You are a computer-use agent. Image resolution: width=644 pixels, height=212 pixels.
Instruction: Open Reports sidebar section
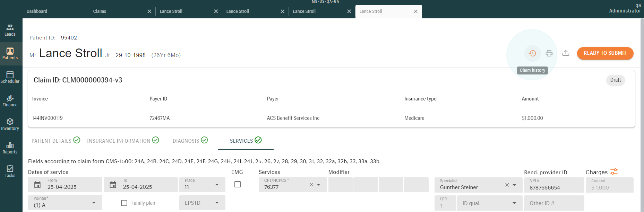pyautogui.click(x=10, y=148)
